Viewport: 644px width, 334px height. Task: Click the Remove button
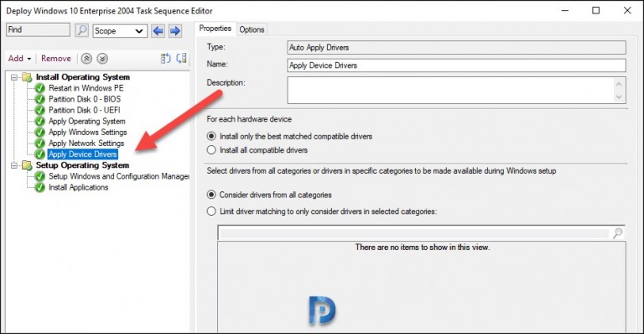[56, 59]
